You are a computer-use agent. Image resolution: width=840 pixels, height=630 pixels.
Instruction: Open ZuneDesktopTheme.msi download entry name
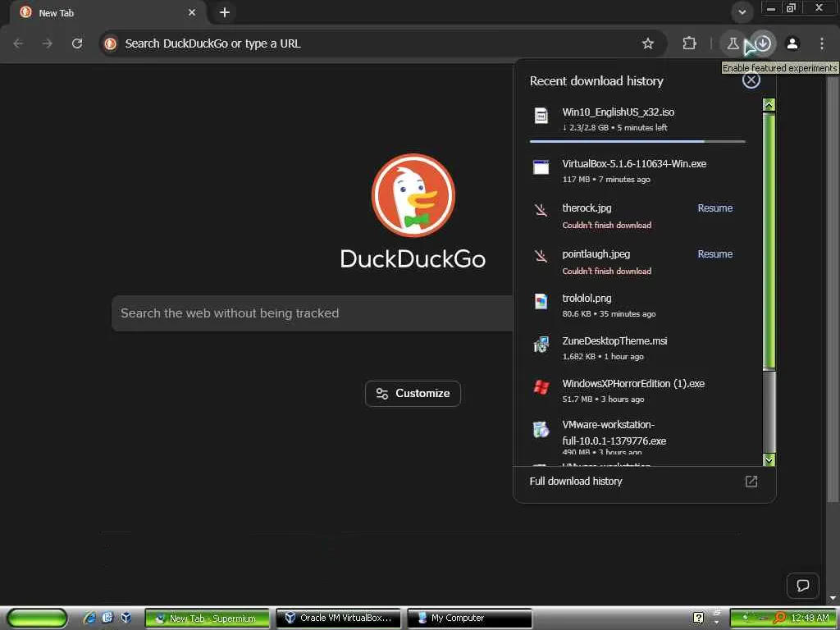coord(614,340)
